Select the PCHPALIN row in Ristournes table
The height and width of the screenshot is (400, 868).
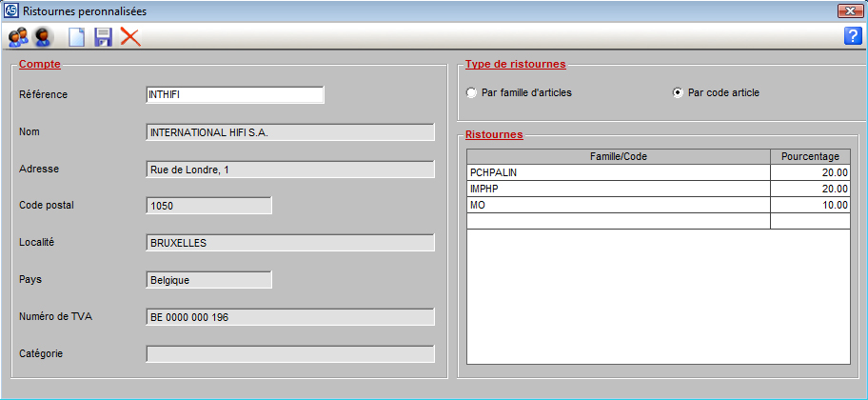[619, 172]
